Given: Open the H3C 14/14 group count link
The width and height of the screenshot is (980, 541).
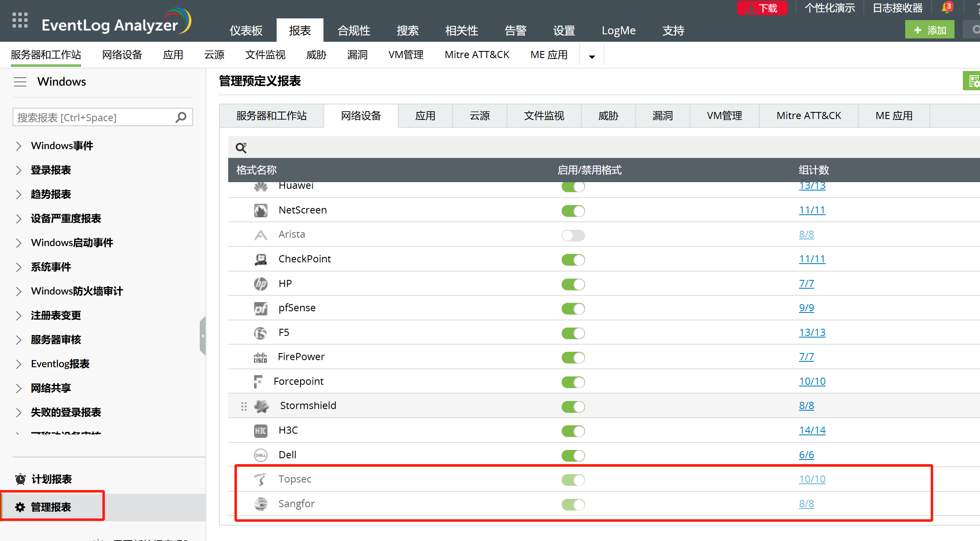Looking at the screenshot, I should point(812,430).
